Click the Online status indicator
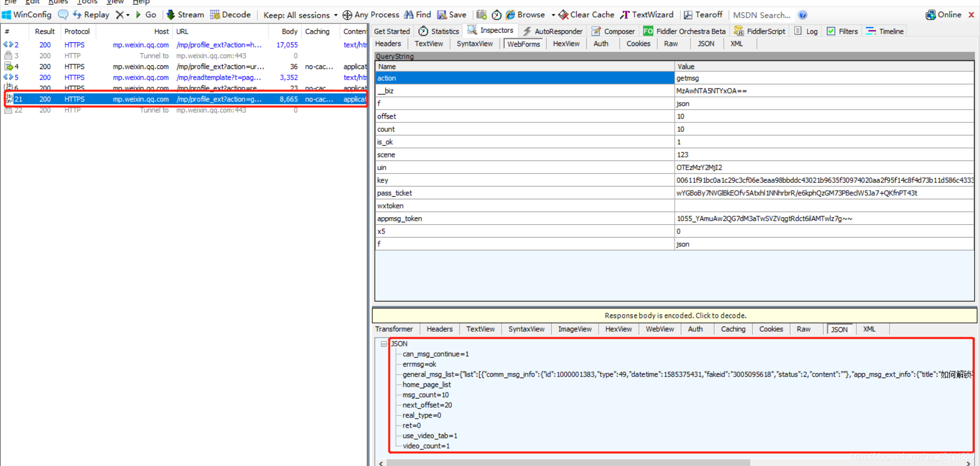 [x=943, y=15]
